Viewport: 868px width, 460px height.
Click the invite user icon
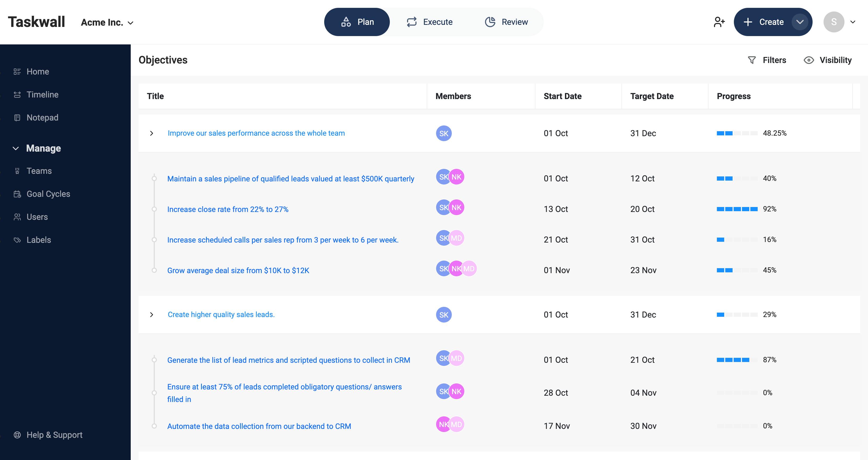pos(719,22)
